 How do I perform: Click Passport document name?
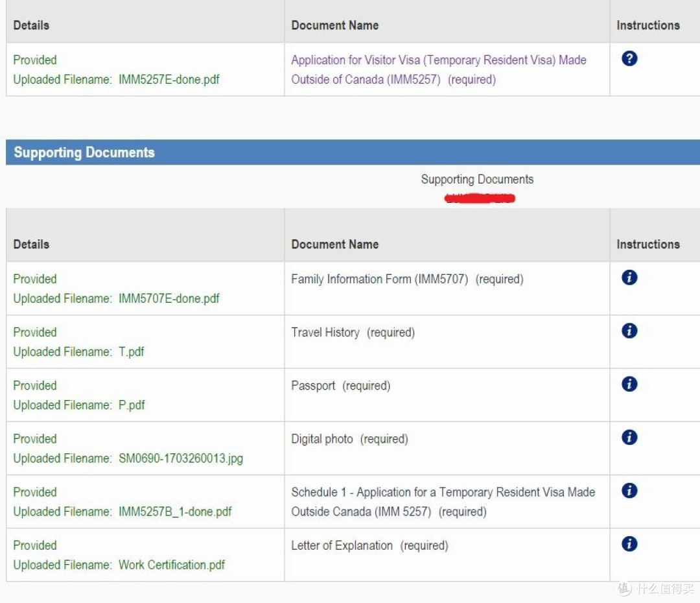(x=313, y=386)
